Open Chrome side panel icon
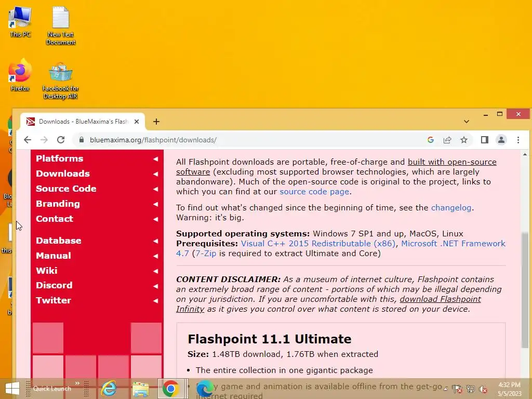Screen dimensions: 532x399 click(x=485, y=140)
